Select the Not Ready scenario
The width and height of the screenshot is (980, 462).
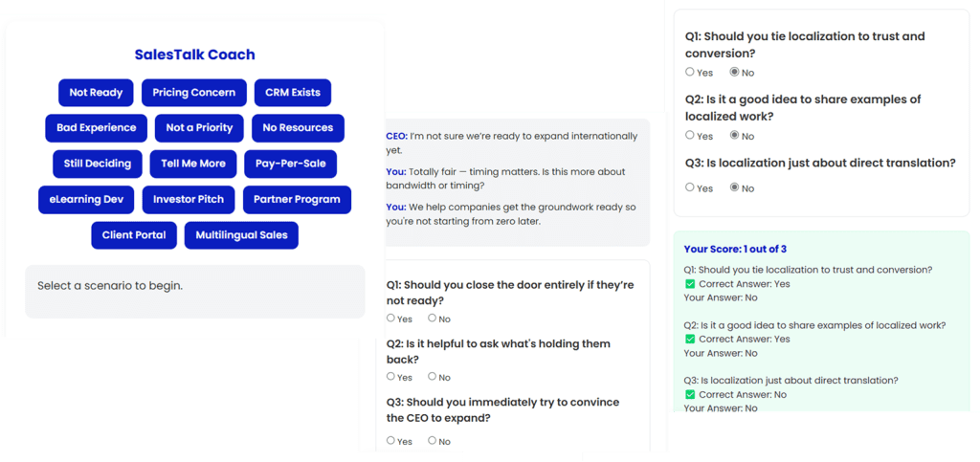[x=96, y=93]
